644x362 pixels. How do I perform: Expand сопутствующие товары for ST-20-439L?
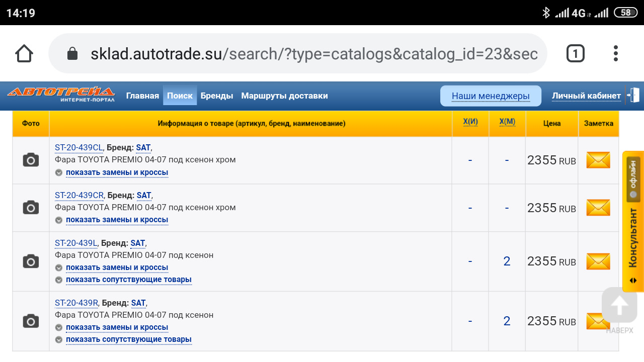pos(129,280)
